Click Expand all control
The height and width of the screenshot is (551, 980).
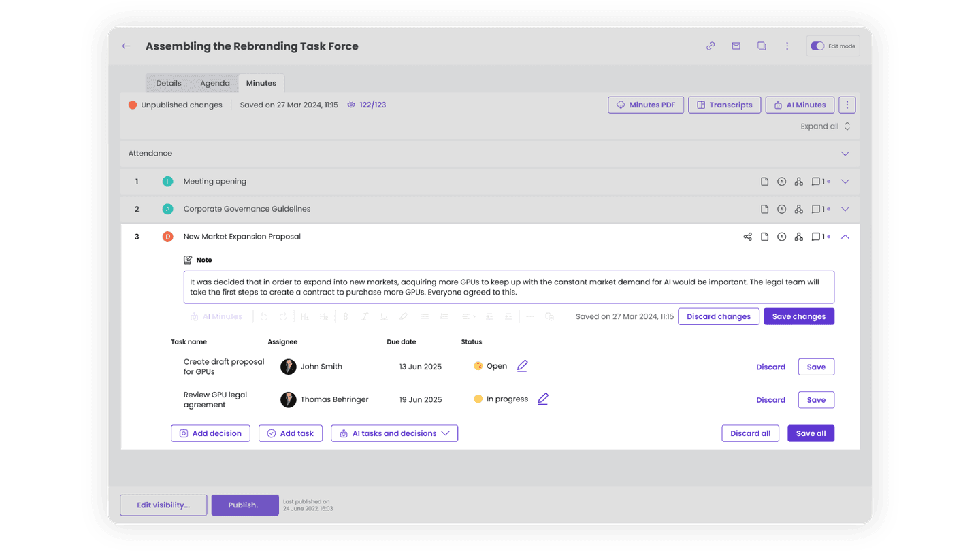point(825,127)
